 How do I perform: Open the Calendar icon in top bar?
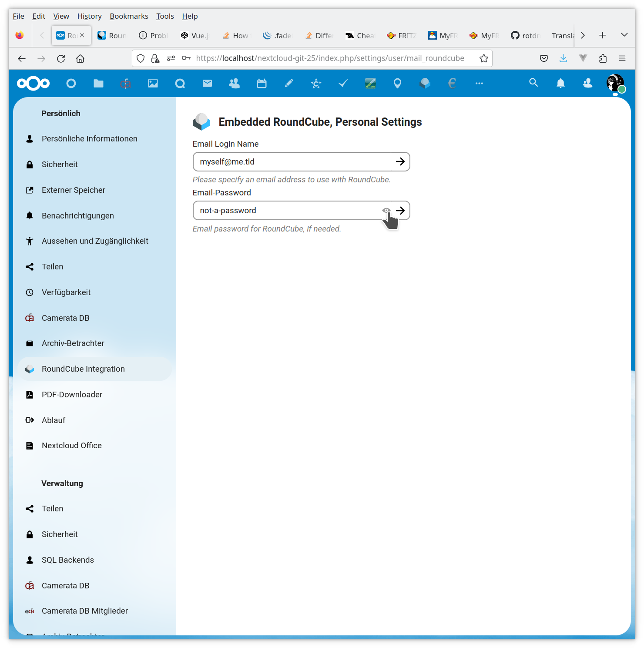coord(262,83)
